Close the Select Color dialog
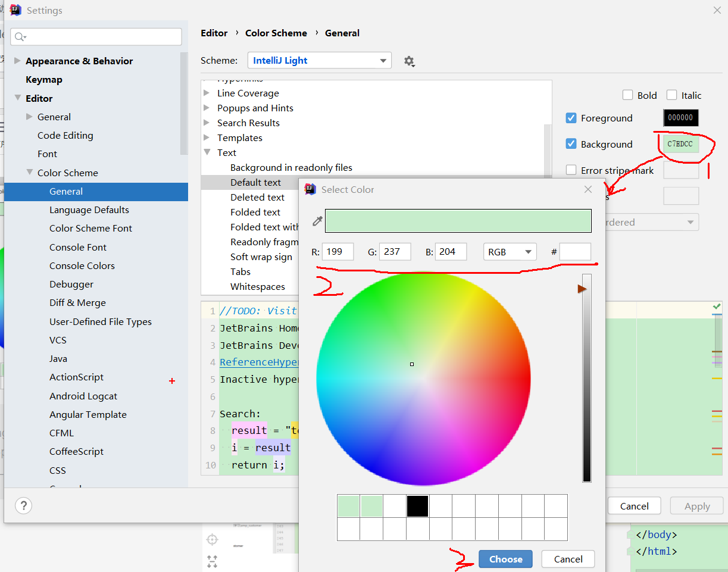This screenshot has width=728, height=572. tap(588, 189)
